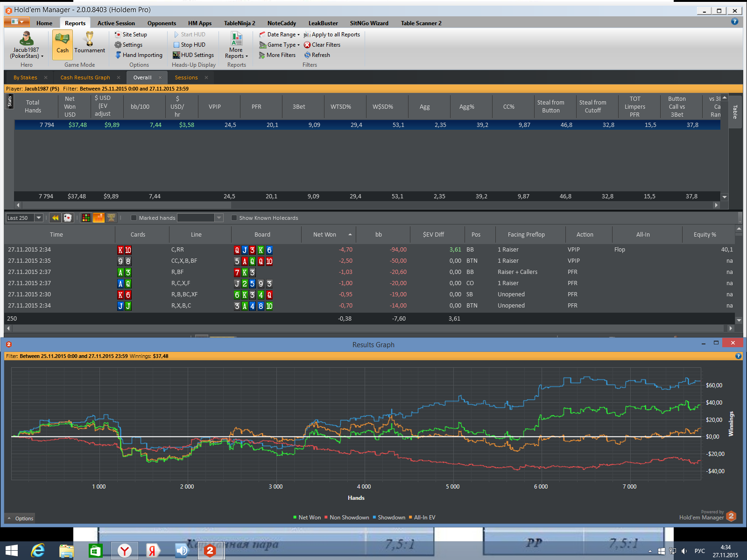
Task: Switch to Cash Results Graph tab
Action: (85, 77)
